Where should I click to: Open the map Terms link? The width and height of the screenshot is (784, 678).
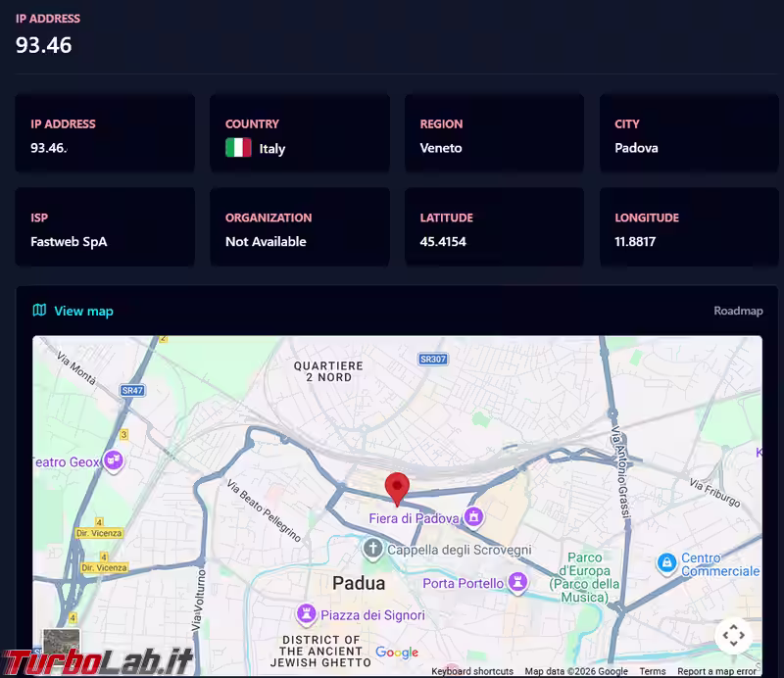click(653, 671)
